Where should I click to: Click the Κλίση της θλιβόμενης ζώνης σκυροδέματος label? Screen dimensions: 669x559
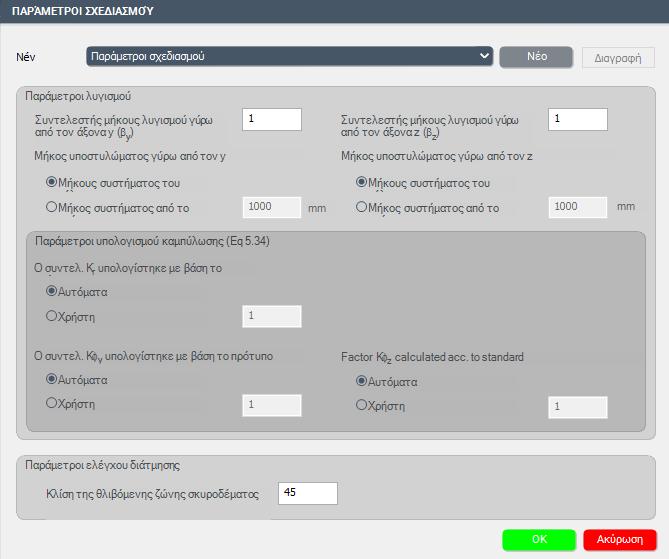[152, 494]
